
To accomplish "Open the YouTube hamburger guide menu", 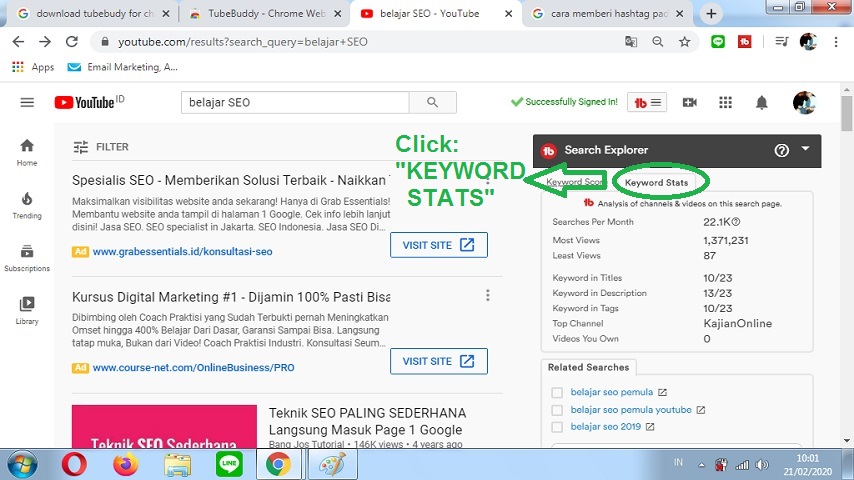I will point(27,102).
